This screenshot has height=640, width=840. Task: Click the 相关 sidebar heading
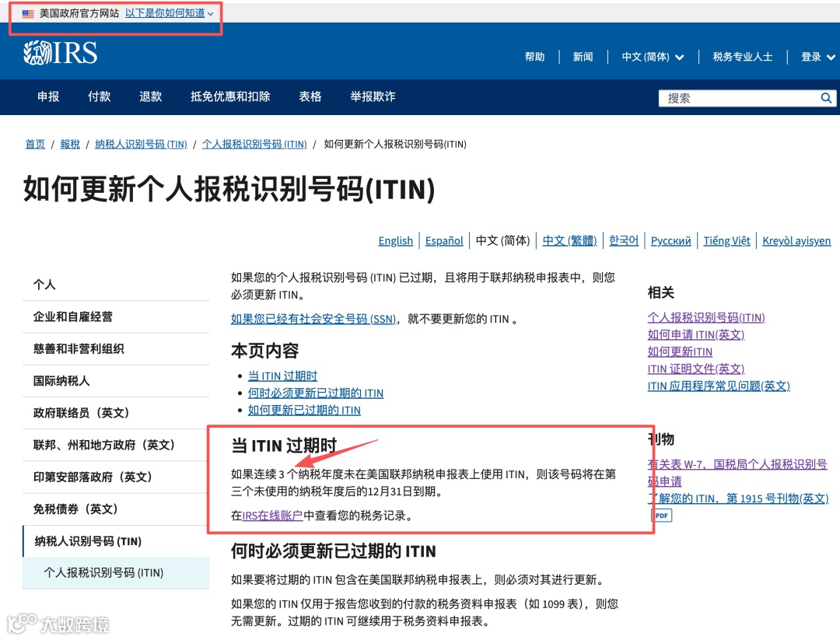(660, 292)
